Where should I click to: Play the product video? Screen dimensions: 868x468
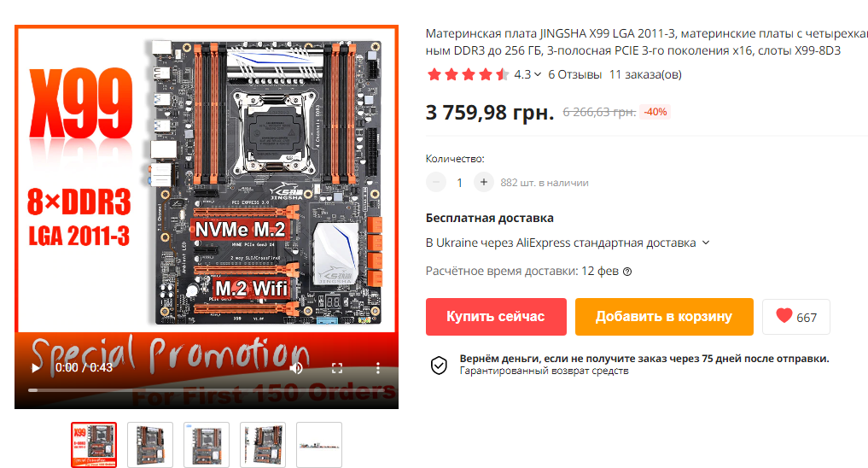pos(36,368)
